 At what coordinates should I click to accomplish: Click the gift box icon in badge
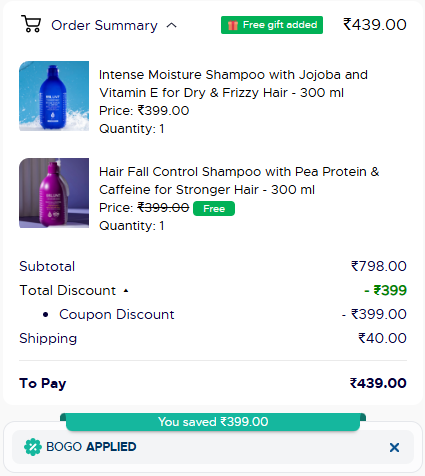pos(233,25)
